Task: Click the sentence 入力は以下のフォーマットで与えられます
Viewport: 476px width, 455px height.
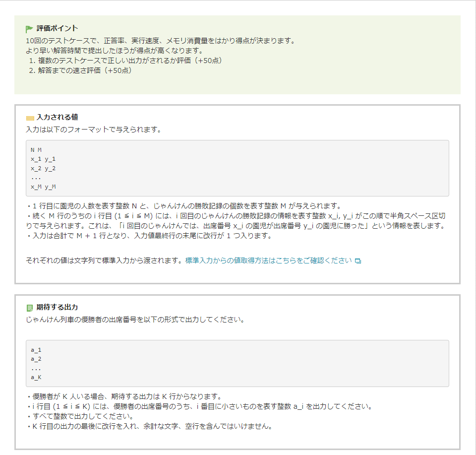Action: pyautogui.click(x=93, y=130)
